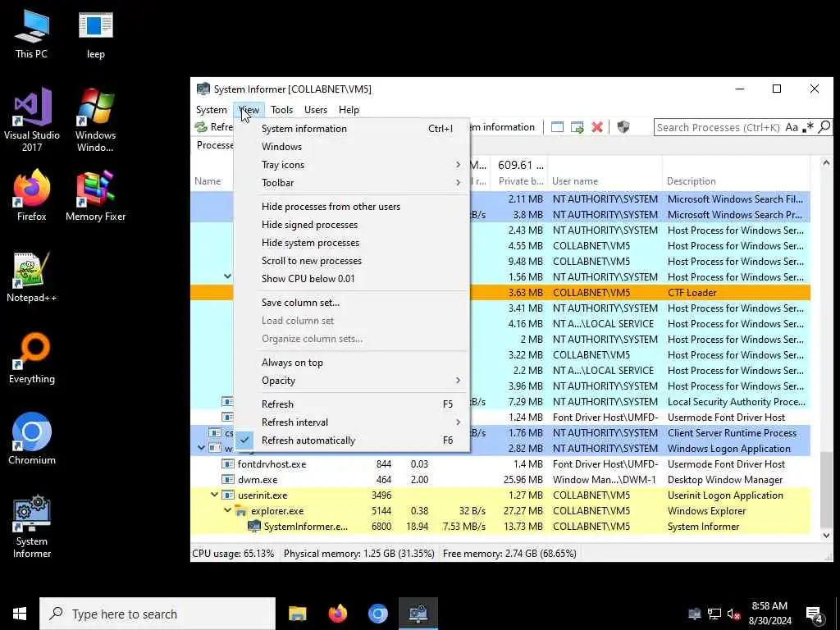Click the find window toolbar icon
Screen dimensions: 840x630
coord(557,127)
